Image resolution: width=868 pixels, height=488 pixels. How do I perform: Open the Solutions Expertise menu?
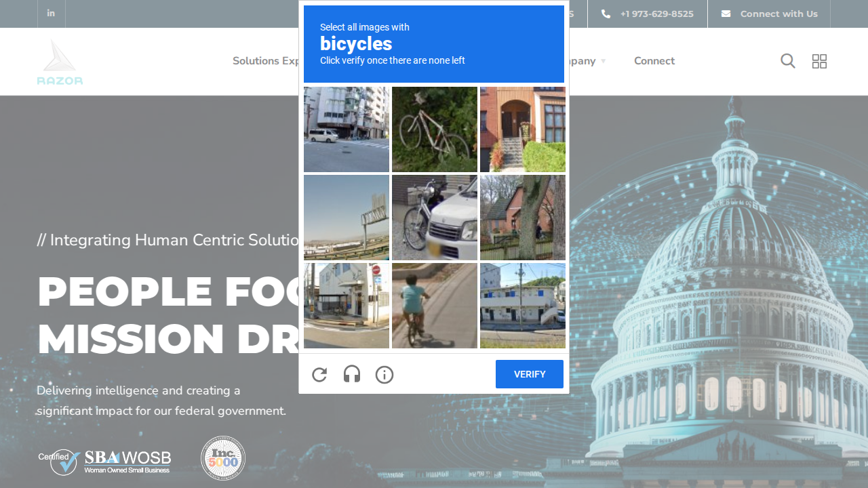point(266,61)
